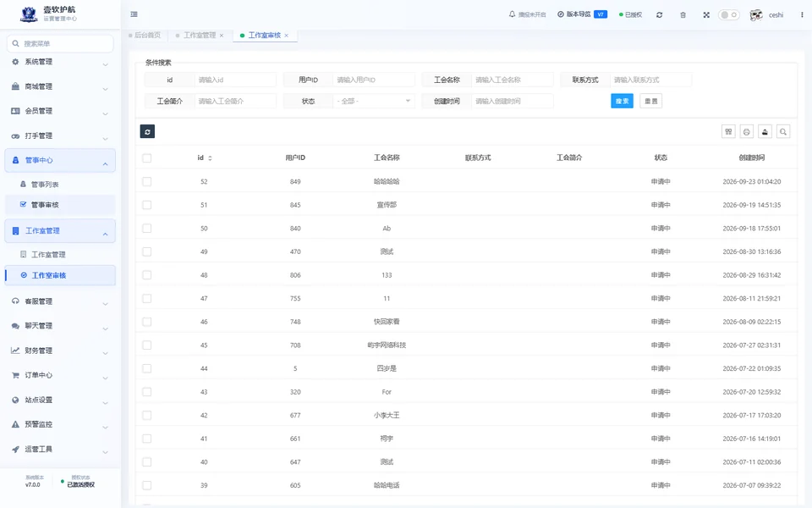The width and height of the screenshot is (812, 508).
Task: Switch to the 后台首页 tab
Action: click(x=145, y=36)
